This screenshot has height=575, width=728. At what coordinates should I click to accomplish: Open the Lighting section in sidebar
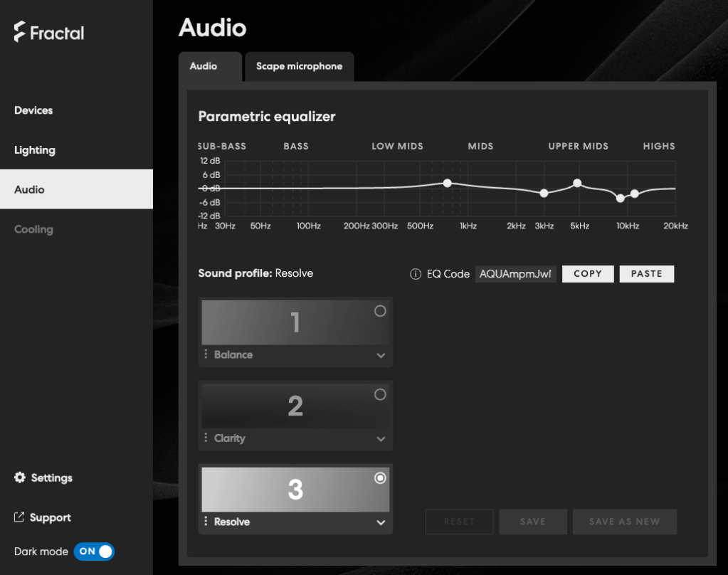35,150
